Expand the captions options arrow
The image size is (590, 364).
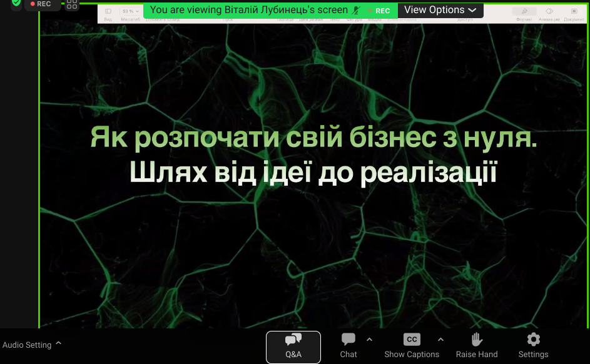point(440,340)
